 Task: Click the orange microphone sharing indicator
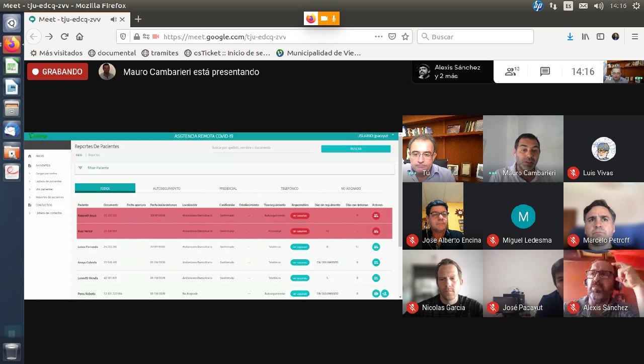(x=334, y=19)
